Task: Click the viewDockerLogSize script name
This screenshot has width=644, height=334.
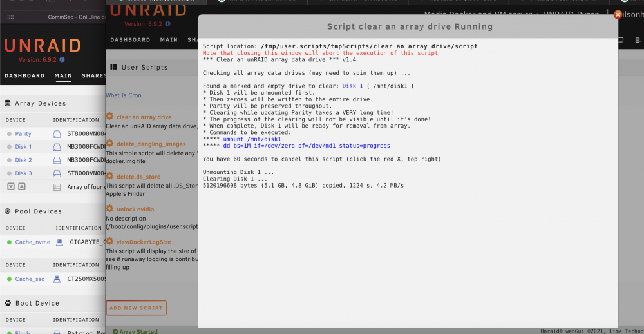Action: 144,242
